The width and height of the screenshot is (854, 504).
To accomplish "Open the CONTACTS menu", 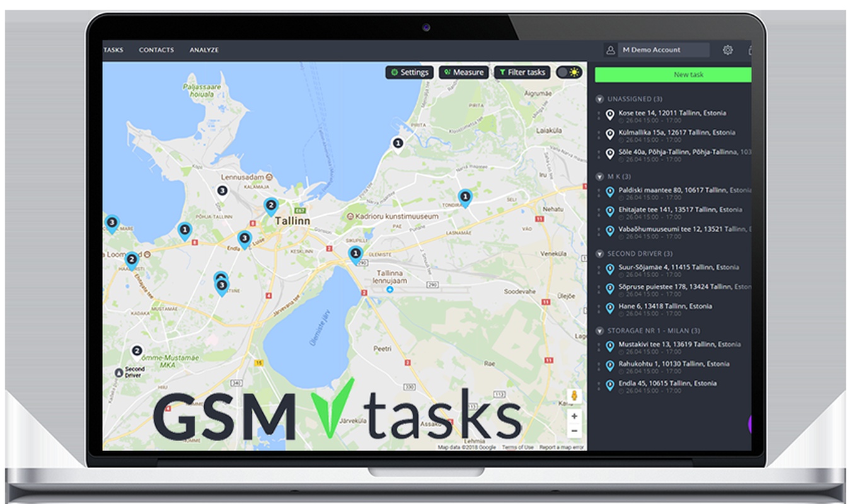I will point(156,50).
